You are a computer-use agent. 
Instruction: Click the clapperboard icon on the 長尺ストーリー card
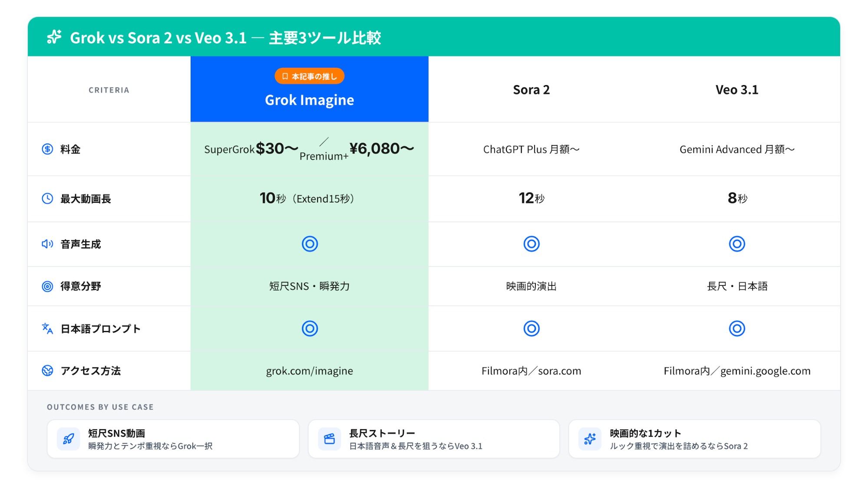(330, 439)
